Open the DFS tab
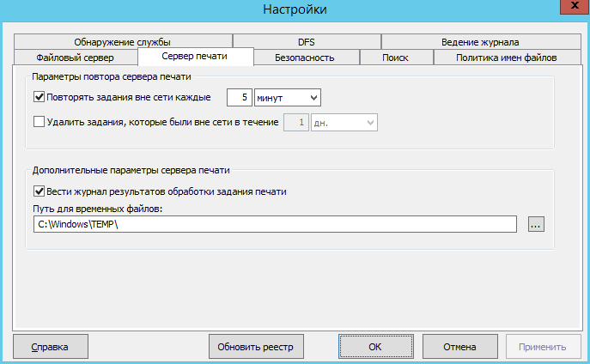Viewport: 590px width, 364px height. click(x=307, y=41)
